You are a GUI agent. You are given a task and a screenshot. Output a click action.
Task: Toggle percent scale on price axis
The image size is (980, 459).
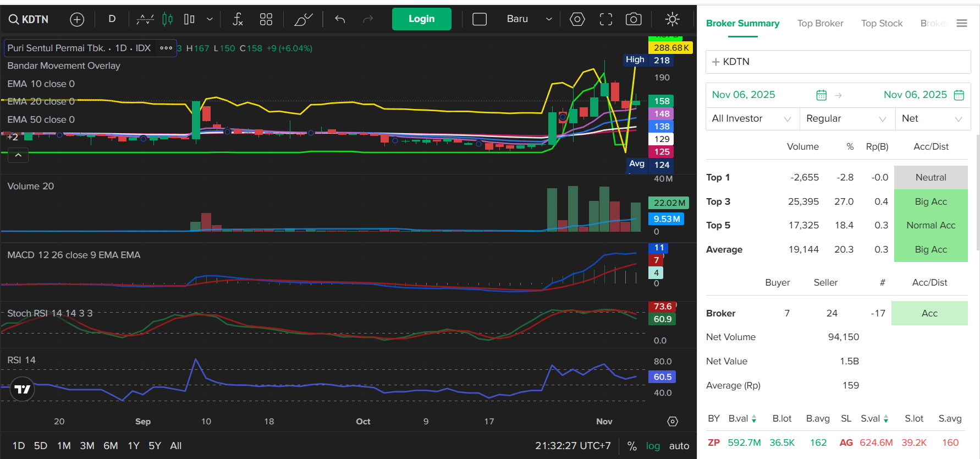point(632,446)
